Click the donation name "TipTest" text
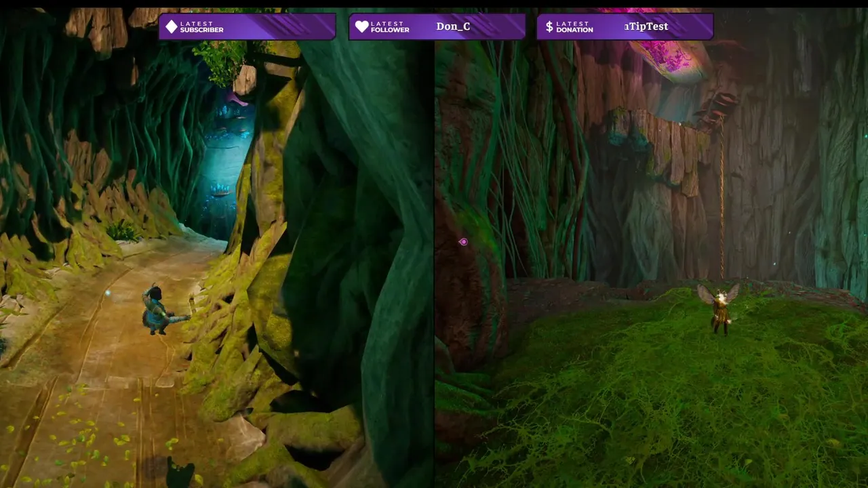 pos(647,26)
